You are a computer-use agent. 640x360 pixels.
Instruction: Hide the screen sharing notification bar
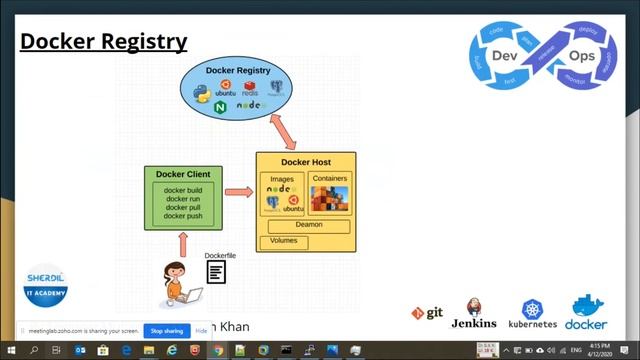click(x=201, y=331)
